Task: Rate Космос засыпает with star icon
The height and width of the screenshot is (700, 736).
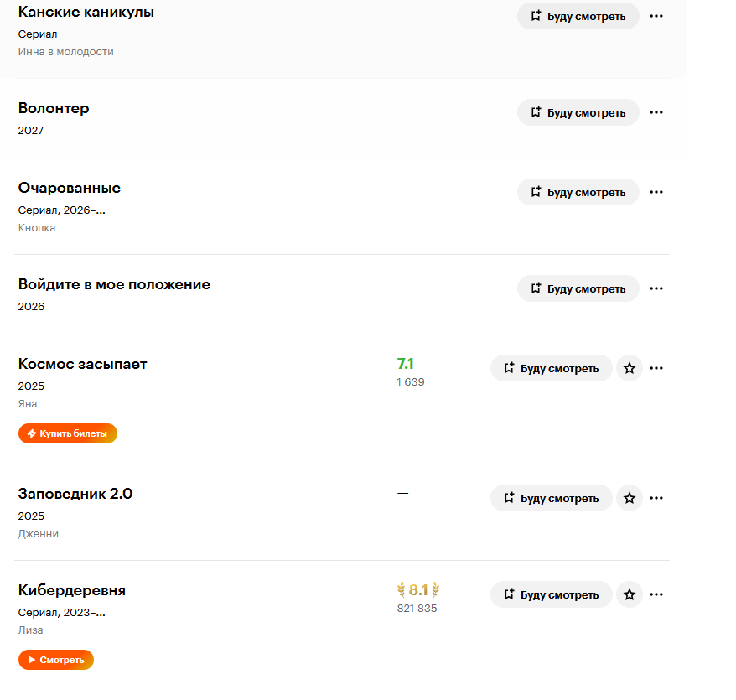Action: click(630, 369)
